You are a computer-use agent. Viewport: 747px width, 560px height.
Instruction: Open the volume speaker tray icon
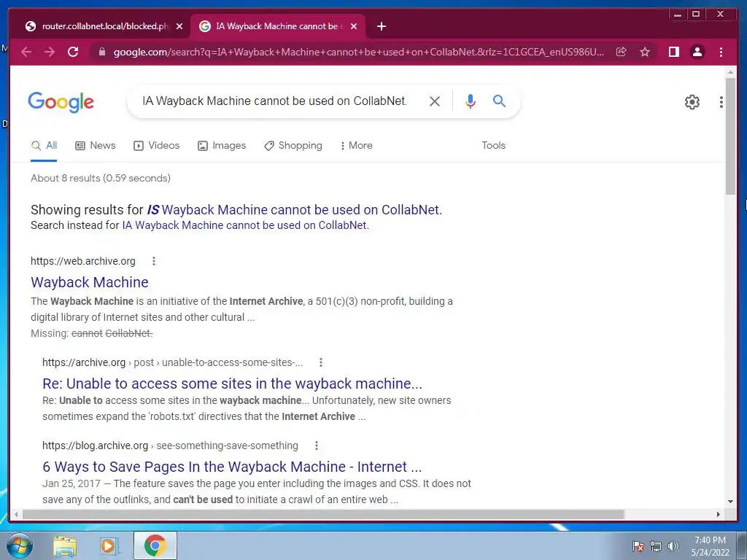(673, 546)
